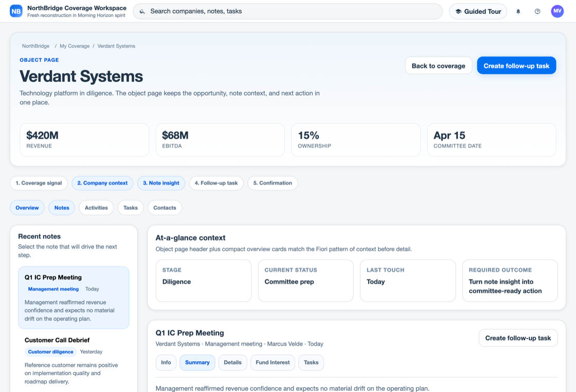This screenshot has height=392, width=576.
Task: Open the MV user avatar menu
Action: [x=557, y=11]
